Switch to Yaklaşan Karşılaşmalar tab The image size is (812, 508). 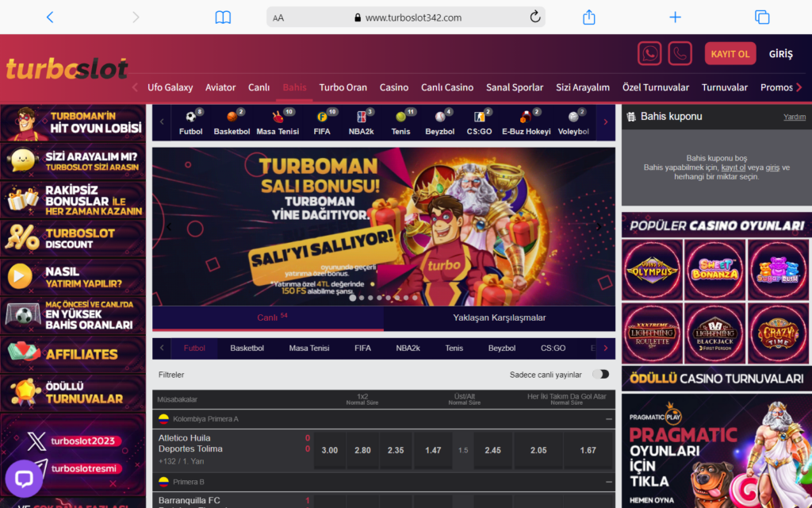[500, 317]
